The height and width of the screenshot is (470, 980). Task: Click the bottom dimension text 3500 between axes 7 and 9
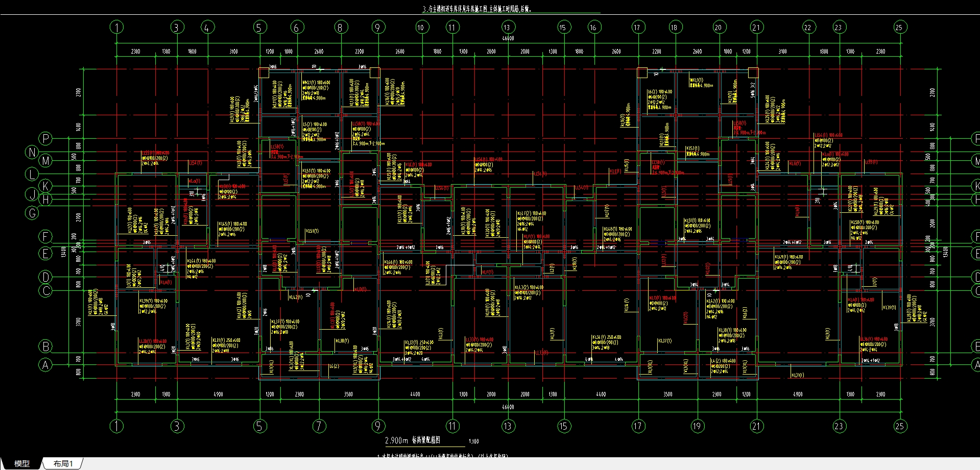point(348,394)
